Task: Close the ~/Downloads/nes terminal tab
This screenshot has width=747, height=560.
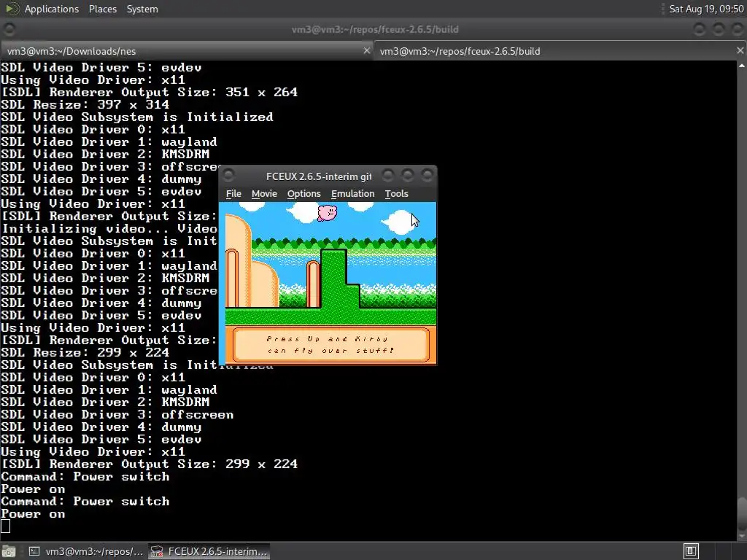Action: tap(367, 50)
